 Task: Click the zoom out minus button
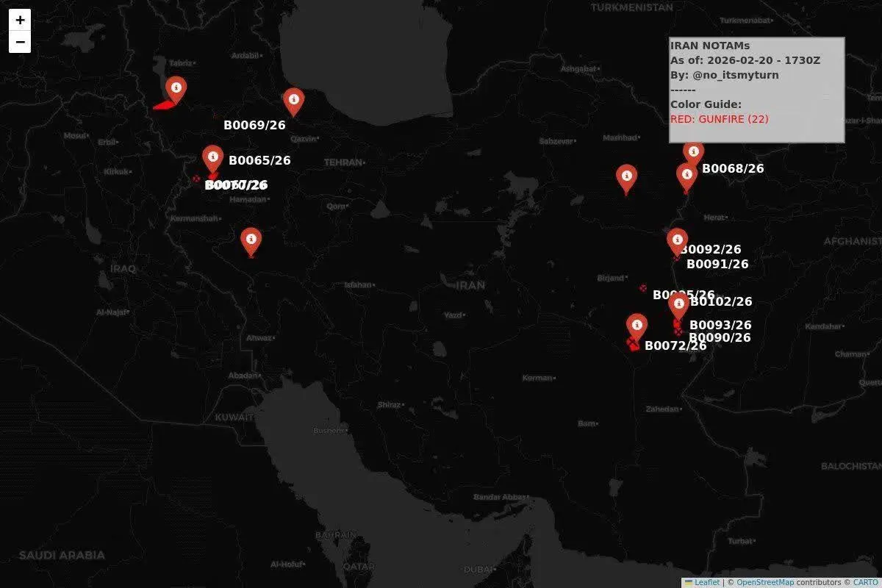coord(20,42)
